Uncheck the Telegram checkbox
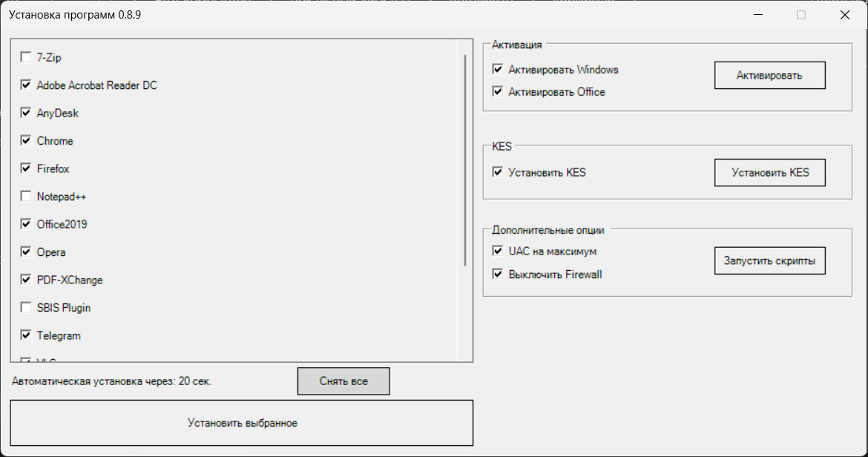 (x=25, y=335)
